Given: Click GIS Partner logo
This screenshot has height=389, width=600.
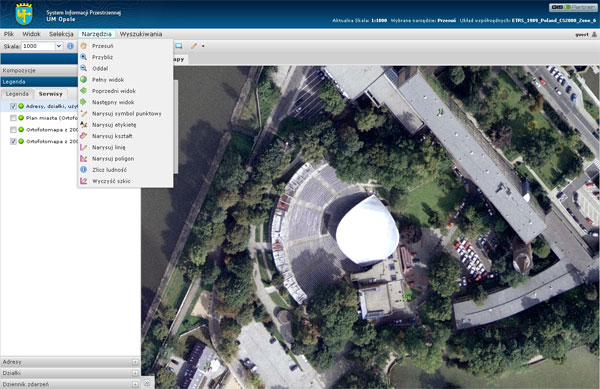Looking at the screenshot, I should 573,7.
